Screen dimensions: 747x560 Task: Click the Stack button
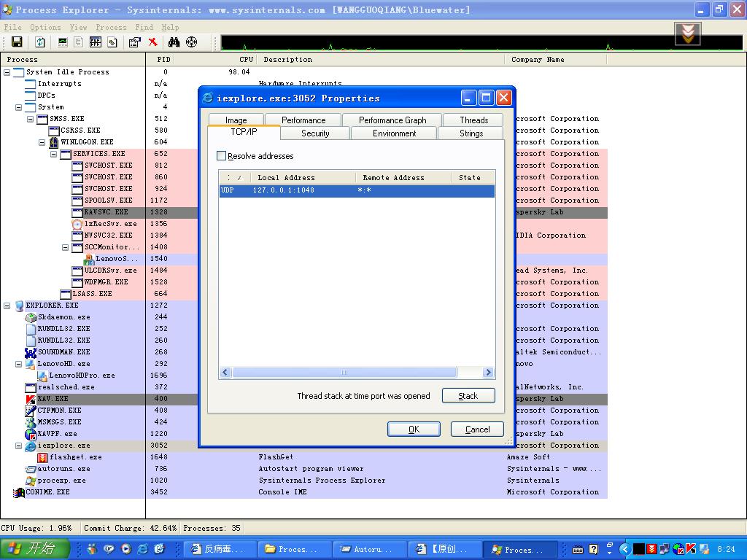[468, 396]
